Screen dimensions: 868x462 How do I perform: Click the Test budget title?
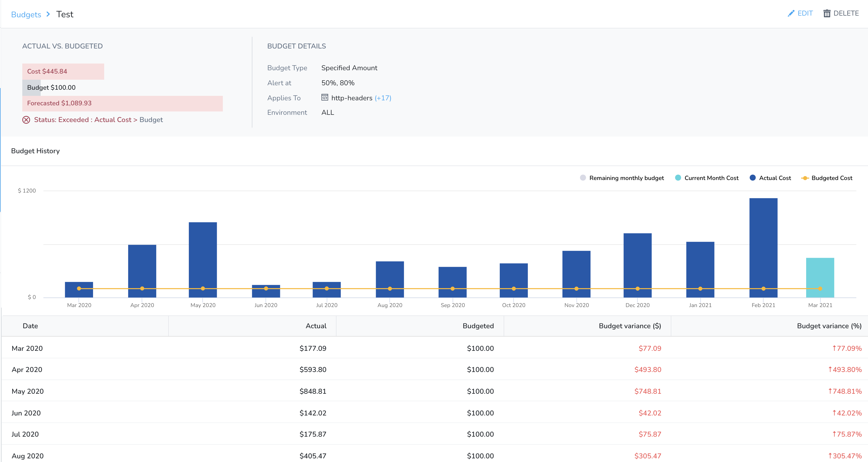(x=65, y=14)
